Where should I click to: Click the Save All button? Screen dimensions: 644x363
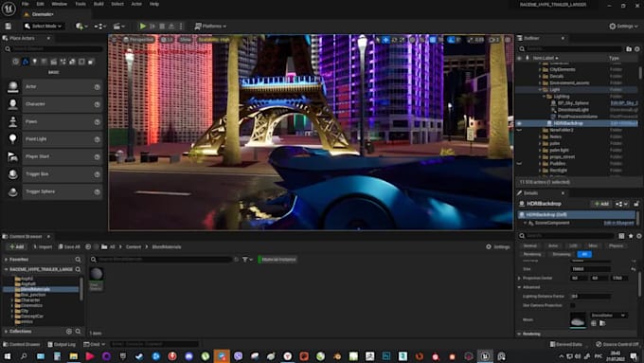coord(69,246)
